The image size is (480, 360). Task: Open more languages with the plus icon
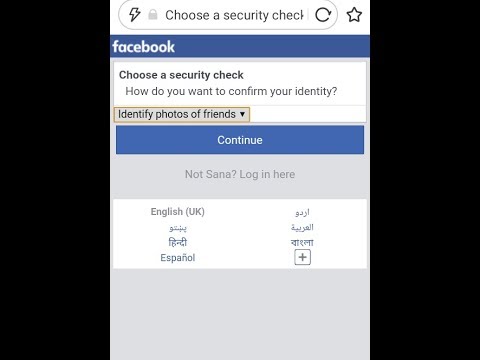tap(302, 257)
